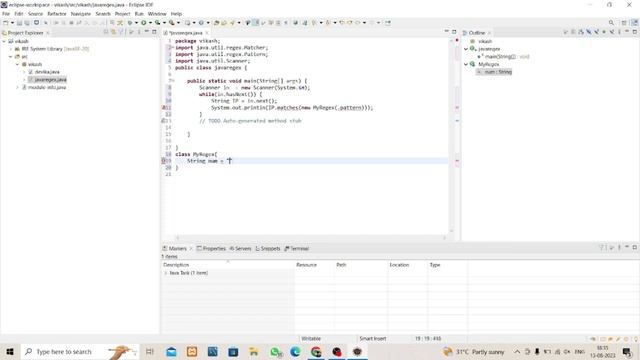The image size is (640, 360).
Task: Open the Window menu
Action: 157,14
